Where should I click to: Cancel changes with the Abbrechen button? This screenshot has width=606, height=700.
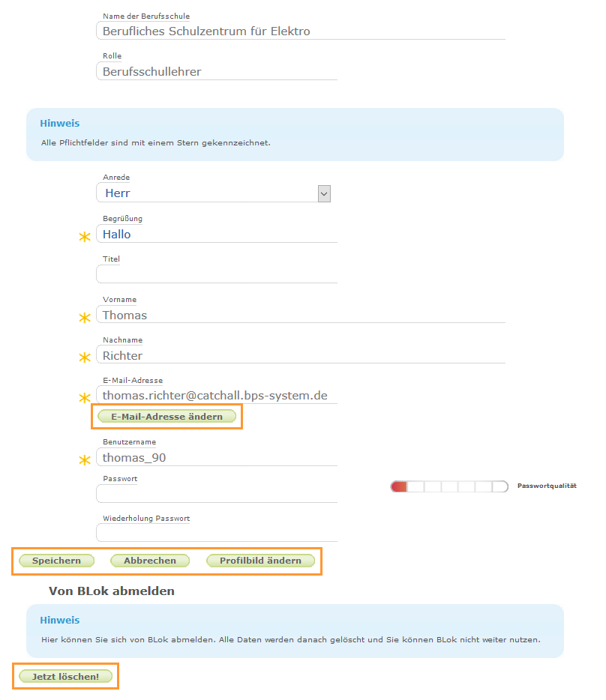point(149,560)
